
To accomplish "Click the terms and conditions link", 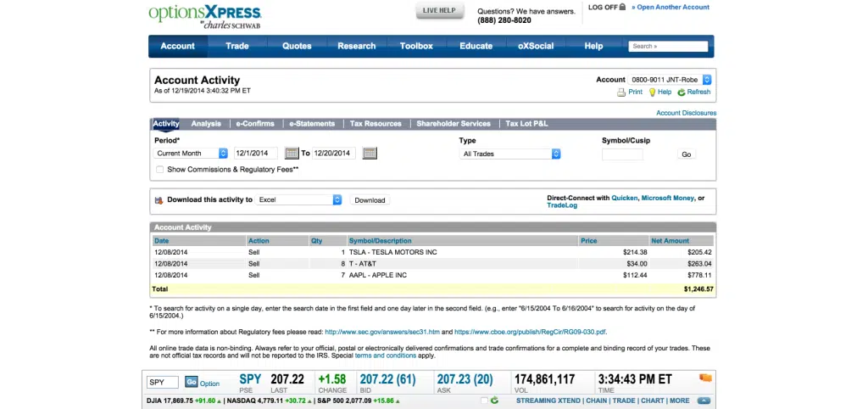I will 386,356.
